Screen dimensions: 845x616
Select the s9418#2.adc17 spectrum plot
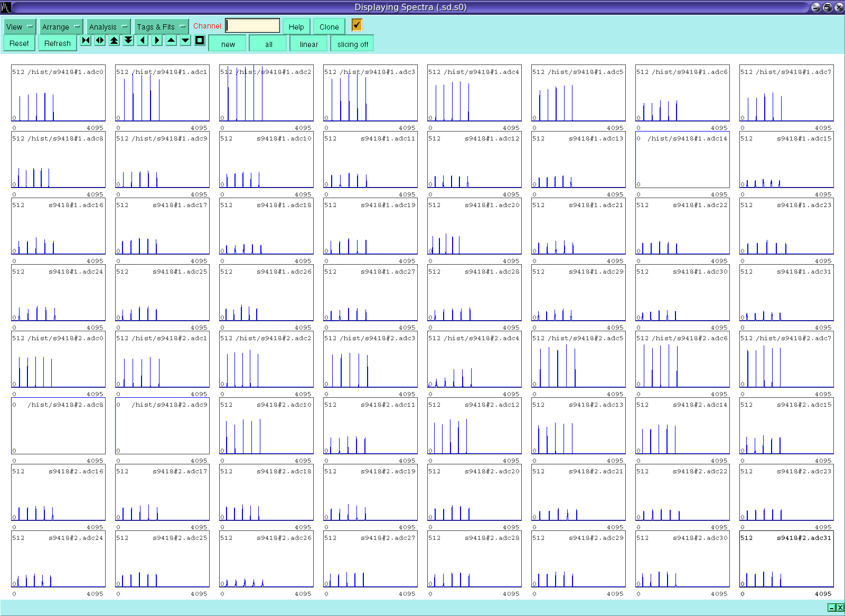[162, 493]
